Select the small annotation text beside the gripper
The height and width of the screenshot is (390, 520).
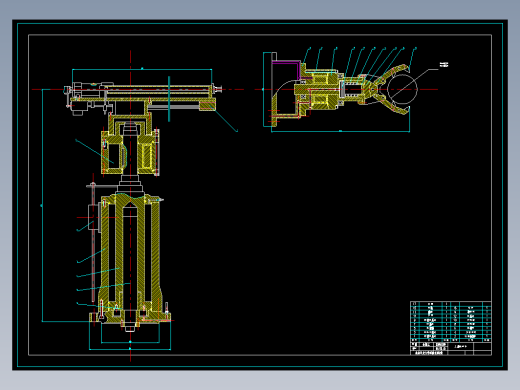coord(444,64)
